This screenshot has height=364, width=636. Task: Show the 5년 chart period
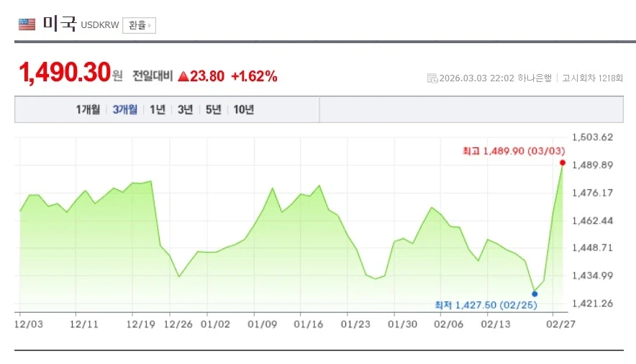(213, 110)
